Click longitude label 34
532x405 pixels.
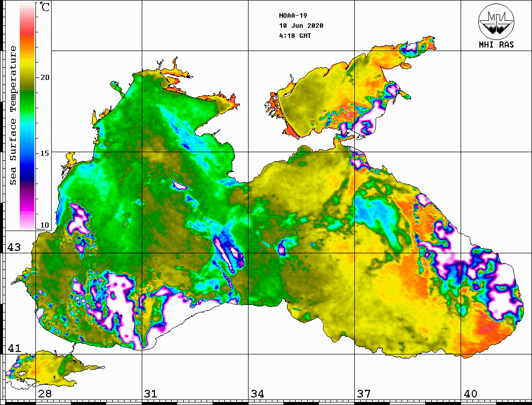258,394
